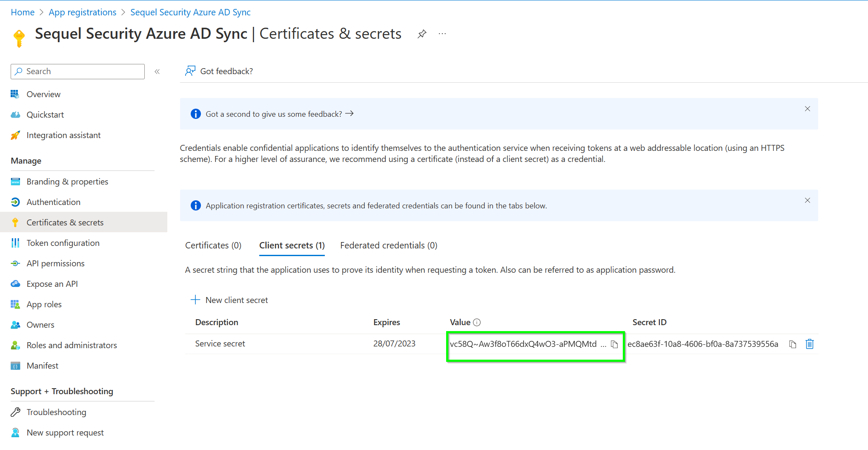Image resolution: width=868 pixels, height=450 pixels.
Task: Click the Search box in the sidebar
Action: tap(77, 72)
